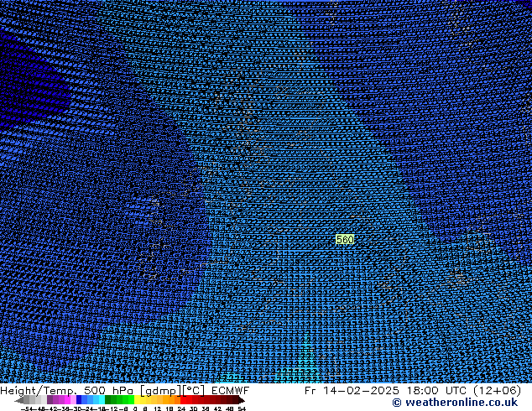Click the '18:00 UTC' time text
Screen dimensions: 532x411
(437, 391)
